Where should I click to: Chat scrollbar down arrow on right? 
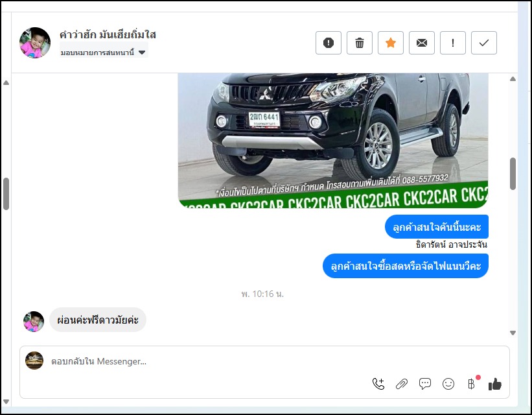click(x=513, y=333)
